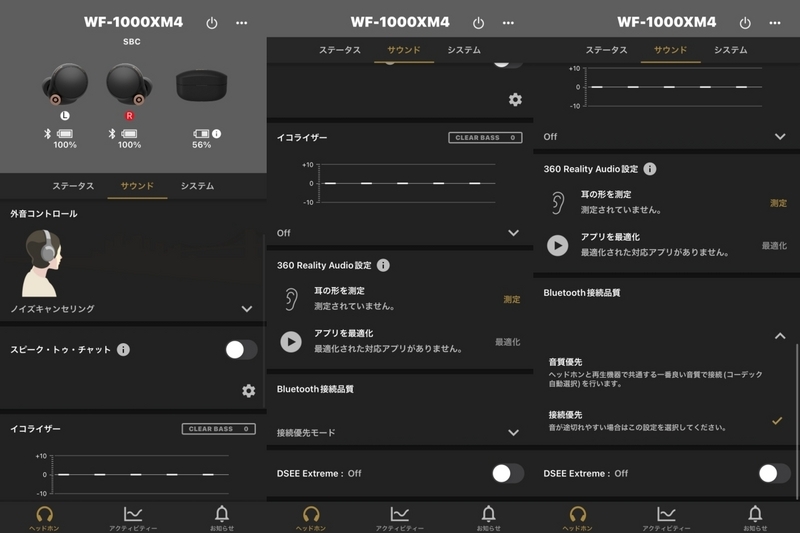Enable DSEE Extreme in the middle screen
Screen dimensions: 800x533
[x=508, y=473]
